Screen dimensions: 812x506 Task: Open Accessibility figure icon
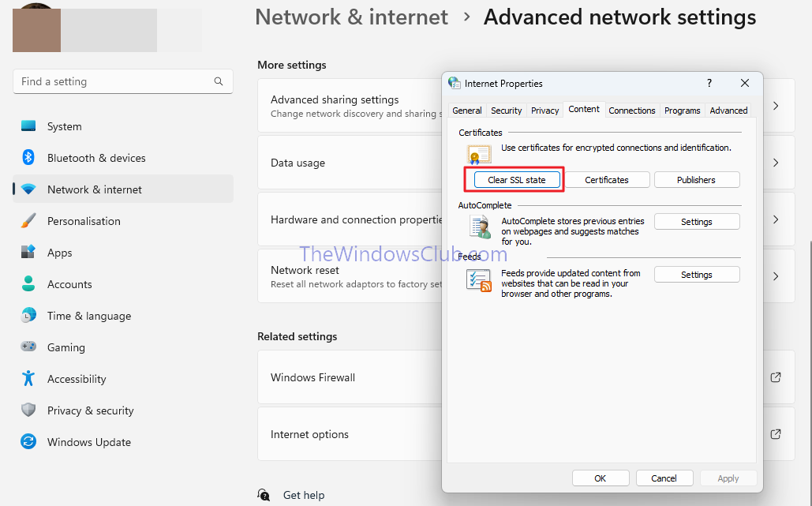[x=28, y=379]
